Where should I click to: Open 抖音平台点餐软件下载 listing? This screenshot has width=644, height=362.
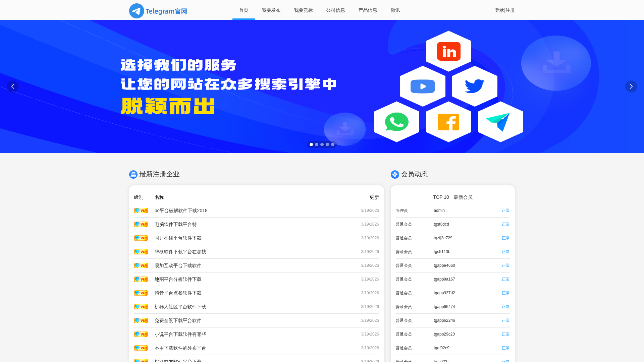coord(178,293)
